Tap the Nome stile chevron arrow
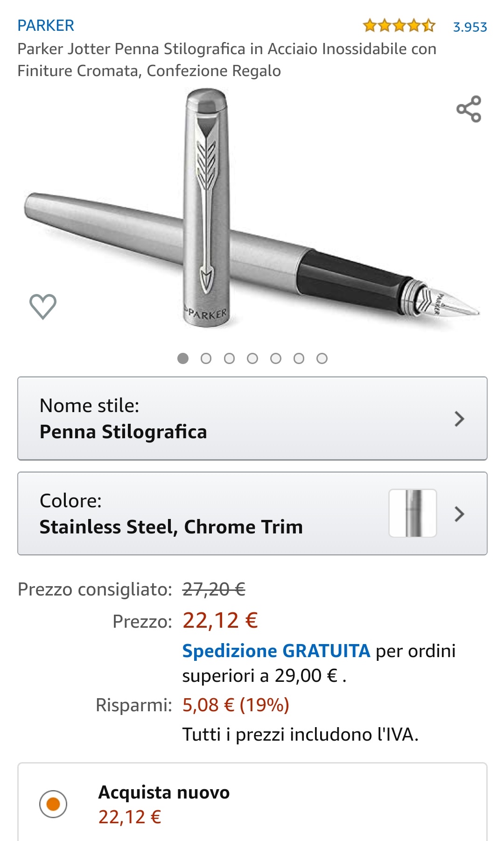504x841 pixels. coord(459,419)
